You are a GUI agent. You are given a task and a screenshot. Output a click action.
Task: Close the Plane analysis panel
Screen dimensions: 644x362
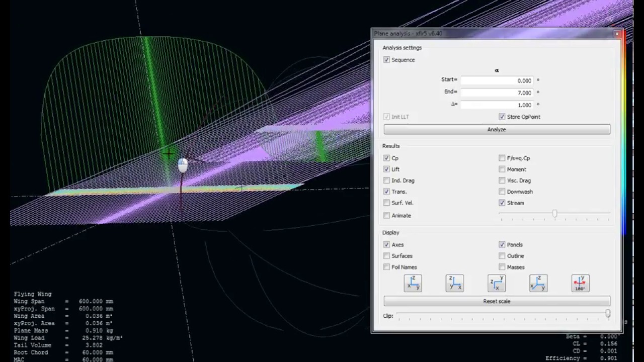(617, 34)
